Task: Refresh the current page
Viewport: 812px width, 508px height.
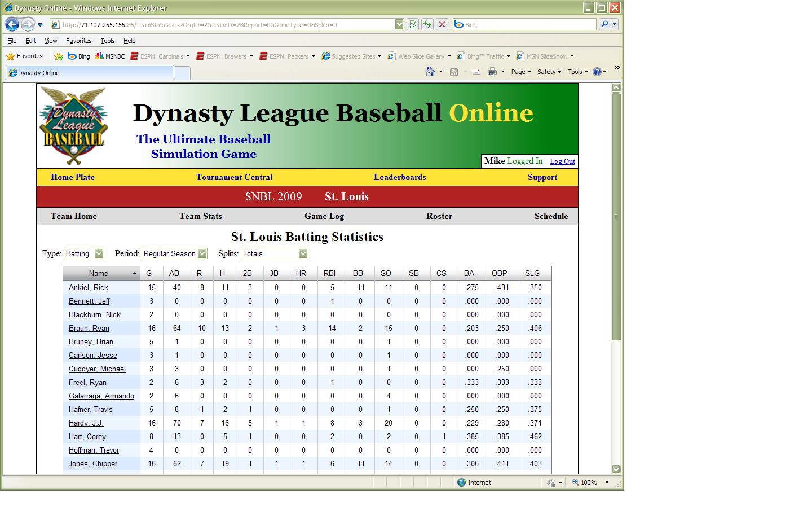Action: pyautogui.click(x=427, y=24)
